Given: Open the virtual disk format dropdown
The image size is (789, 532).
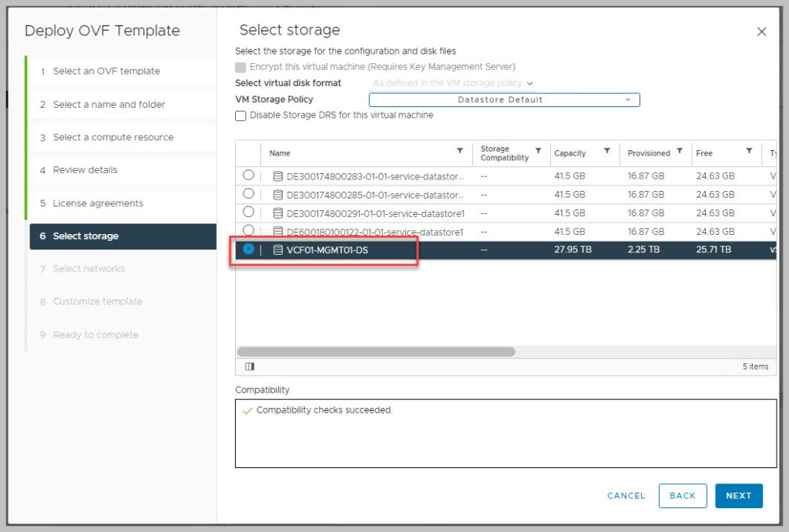Looking at the screenshot, I should (x=453, y=83).
